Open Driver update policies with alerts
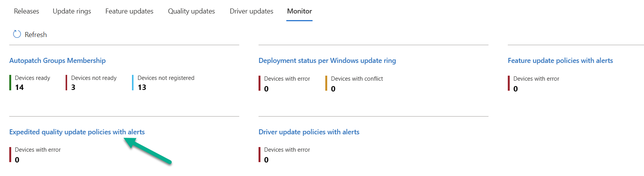 [x=309, y=132]
